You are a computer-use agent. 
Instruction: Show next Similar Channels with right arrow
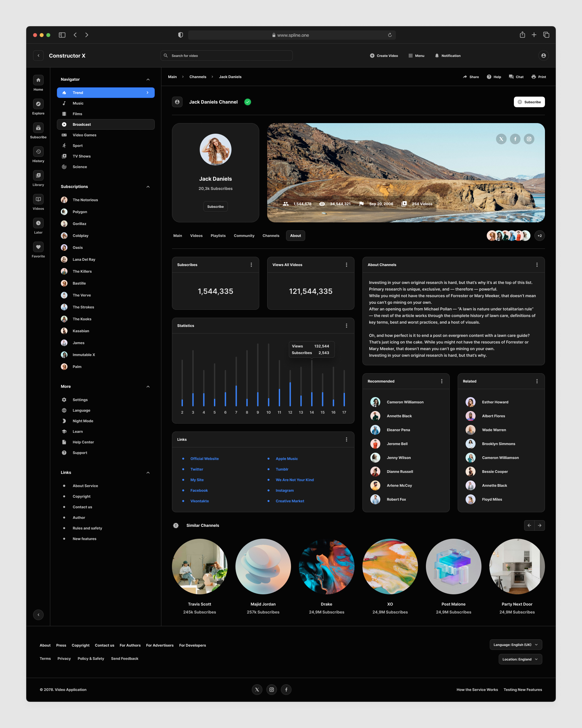coord(539,525)
